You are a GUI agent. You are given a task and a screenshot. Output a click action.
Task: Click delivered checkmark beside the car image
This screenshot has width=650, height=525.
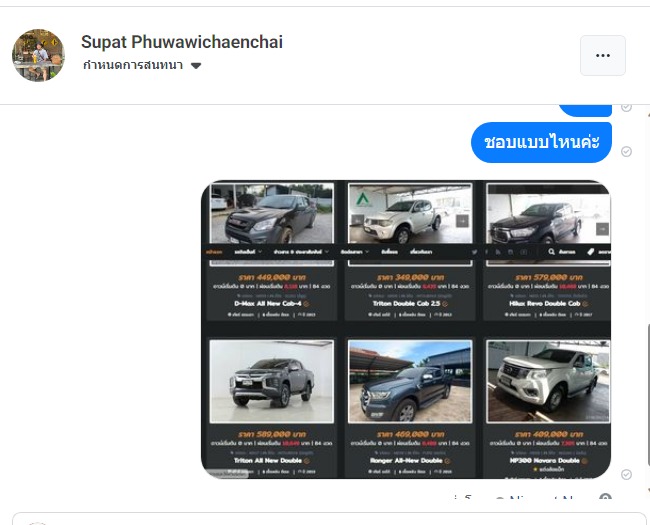point(626,474)
